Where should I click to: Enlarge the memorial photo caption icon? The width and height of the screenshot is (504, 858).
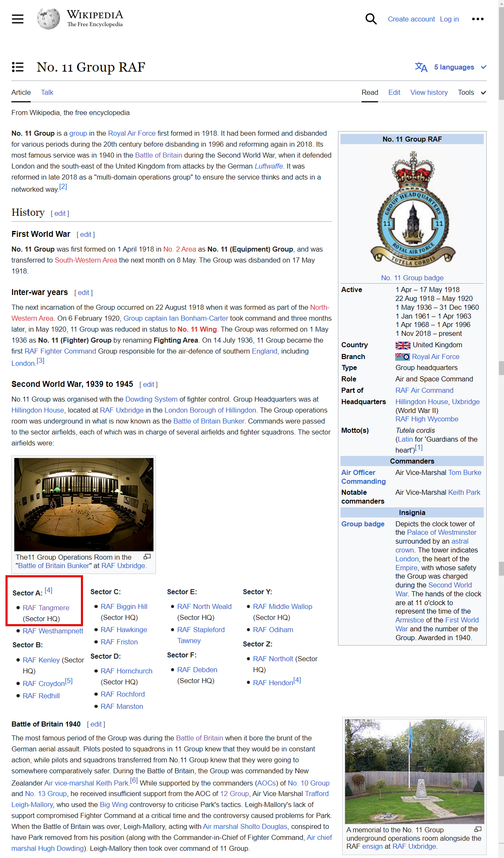pos(478,829)
